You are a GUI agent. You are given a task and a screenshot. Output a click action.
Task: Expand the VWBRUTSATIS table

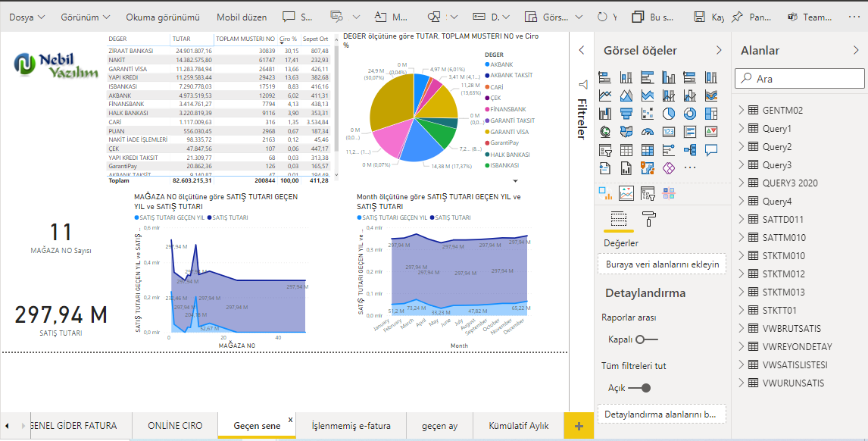[x=742, y=329]
